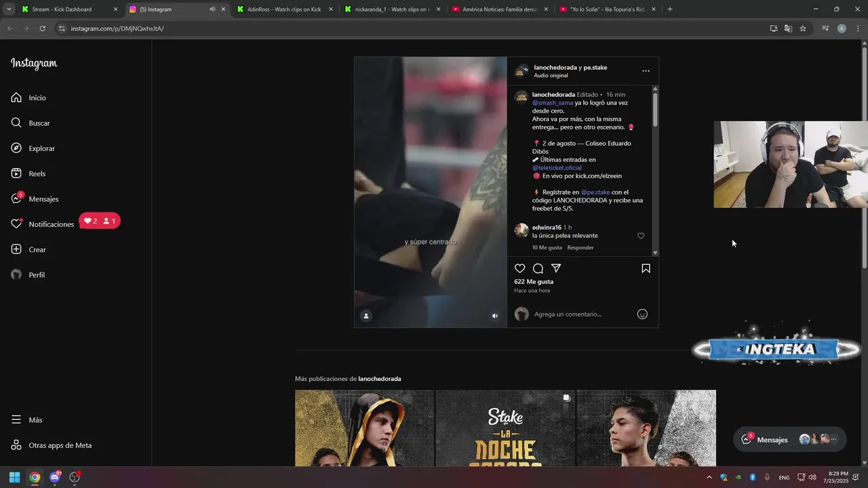The height and width of the screenshot is (488, 868).
Task: Click the translate page icon
Action: click(x=788, y=28)
